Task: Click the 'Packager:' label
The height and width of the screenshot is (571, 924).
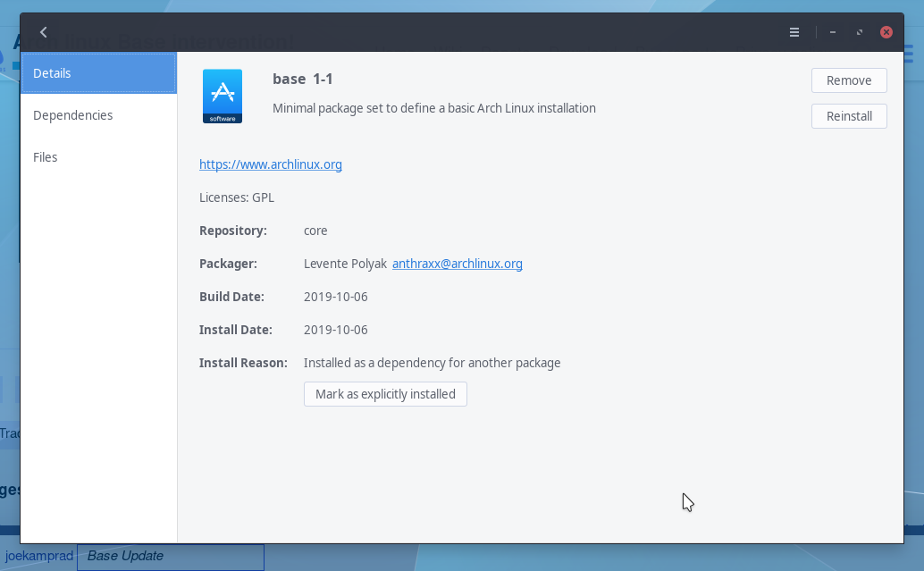Action: click(x=228, y=264)
